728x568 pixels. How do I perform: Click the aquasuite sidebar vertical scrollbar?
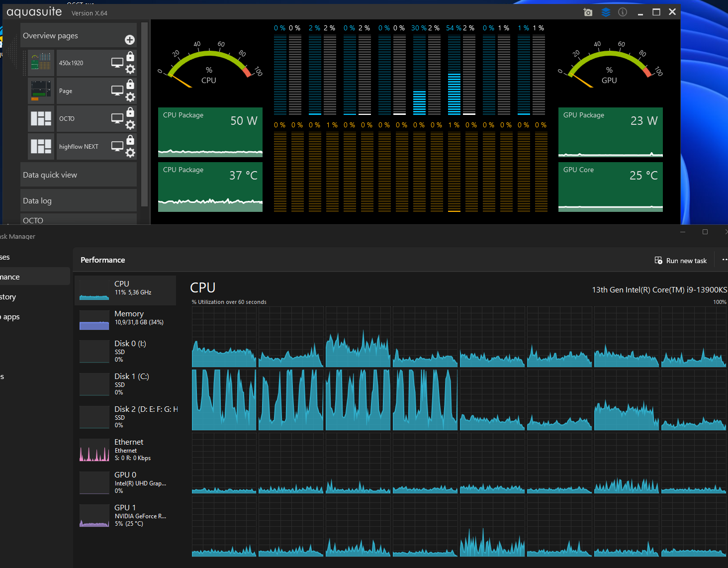coord(144,114)
